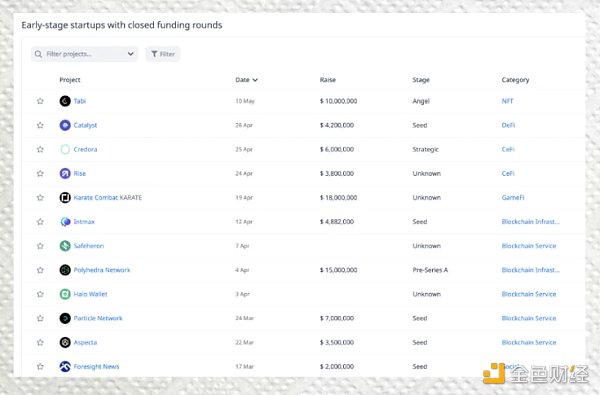Sort the table by Date column
The width and height of the screenshot is (600, 395).
246,80
